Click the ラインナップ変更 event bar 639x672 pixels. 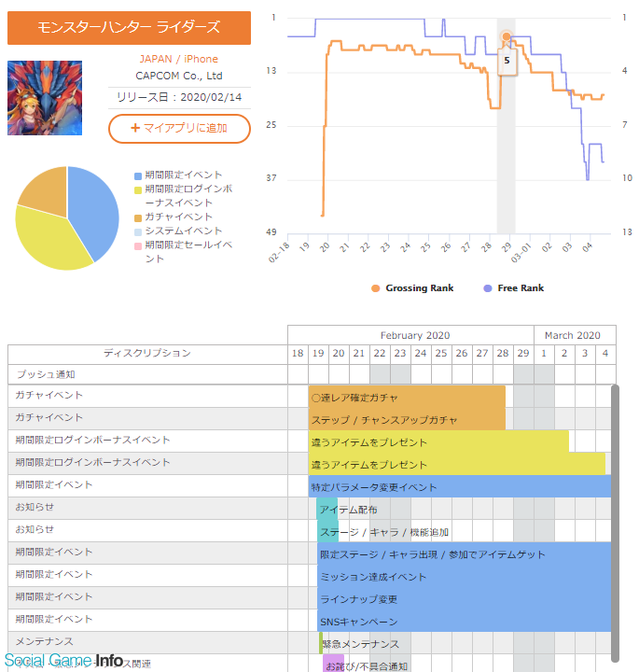coord(465,598)
